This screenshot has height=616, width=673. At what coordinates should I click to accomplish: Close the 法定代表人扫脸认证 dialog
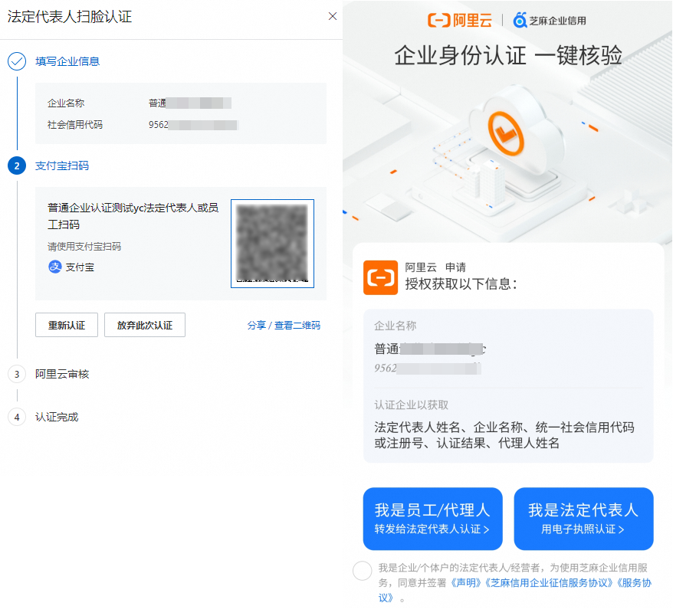point(332,16)
